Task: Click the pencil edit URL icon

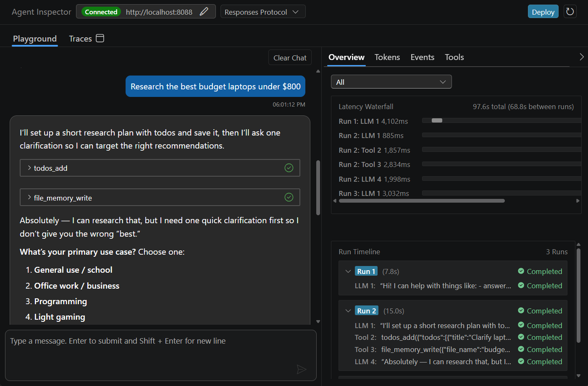Action: (x=204, y=12)
